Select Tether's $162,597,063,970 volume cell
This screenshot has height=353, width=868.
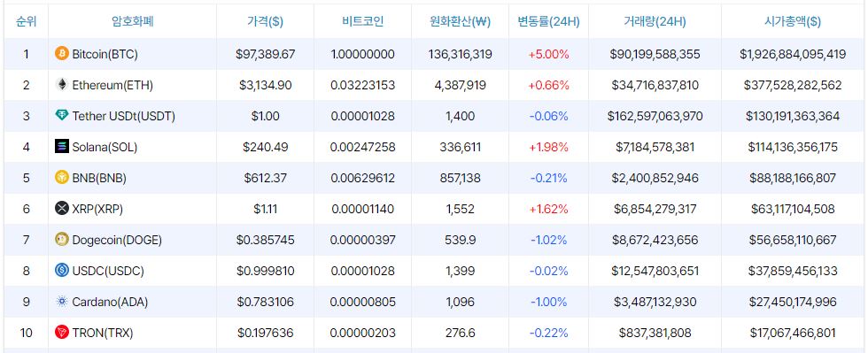[655, 116]
